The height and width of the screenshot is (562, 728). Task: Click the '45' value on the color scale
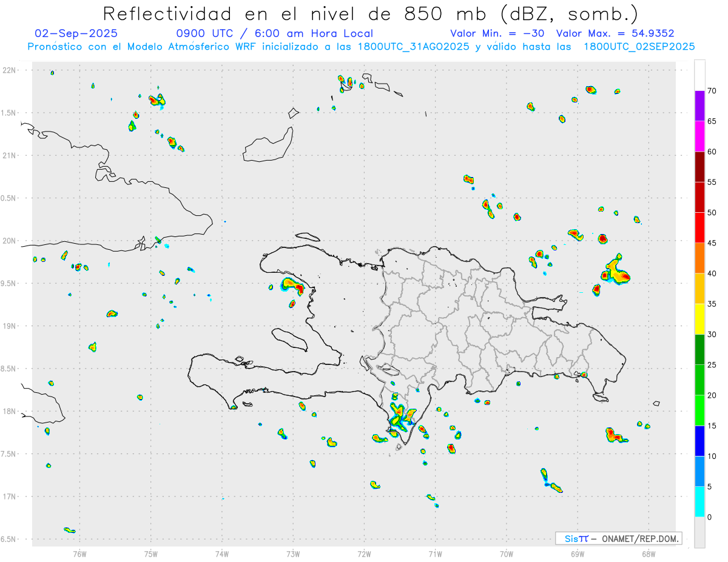712,243
